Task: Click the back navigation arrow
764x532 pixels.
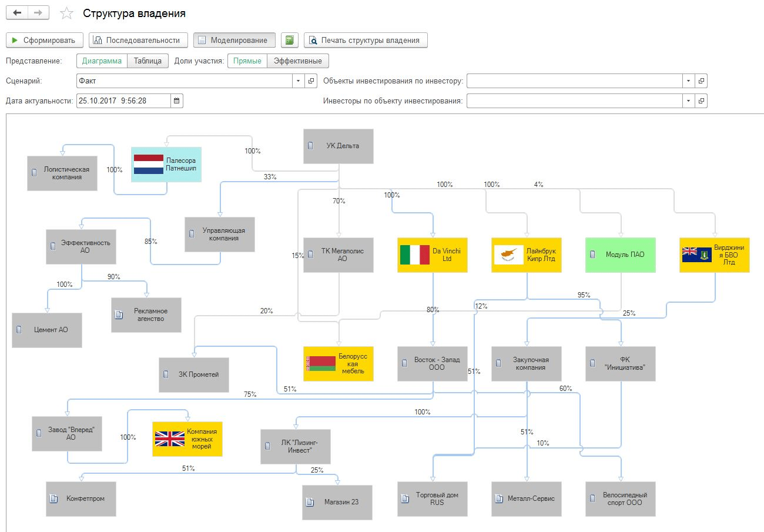Action: [x=17, y=12]
